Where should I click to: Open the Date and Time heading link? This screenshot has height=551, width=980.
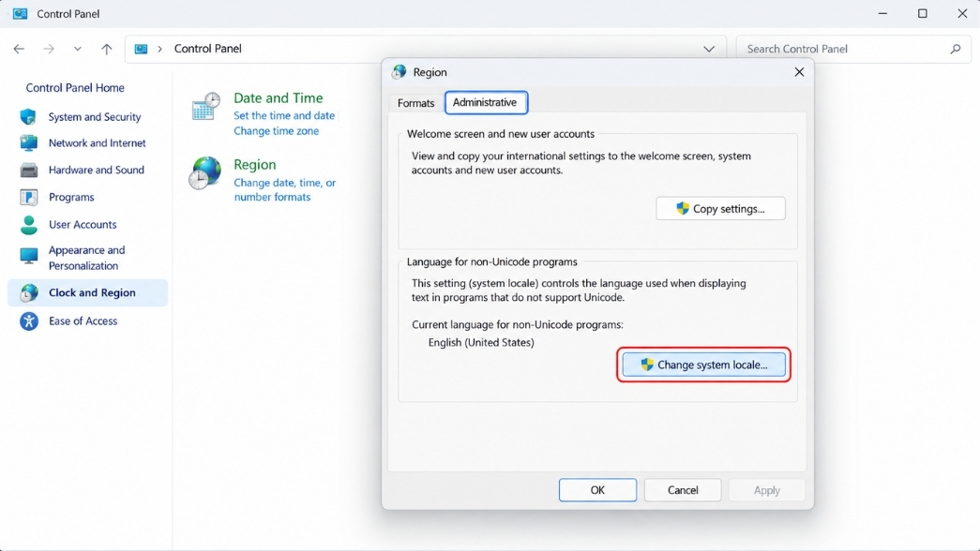coord(279,98)
